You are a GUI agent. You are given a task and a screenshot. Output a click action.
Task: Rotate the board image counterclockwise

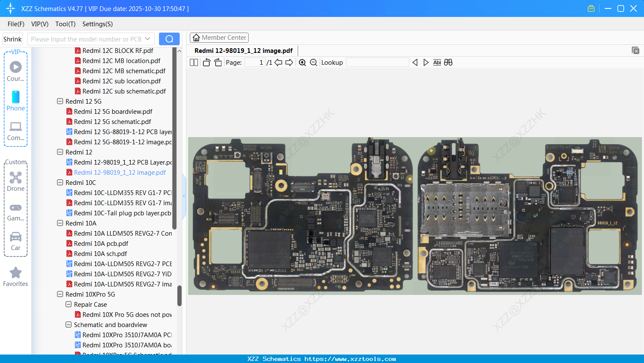coord(206,62)
